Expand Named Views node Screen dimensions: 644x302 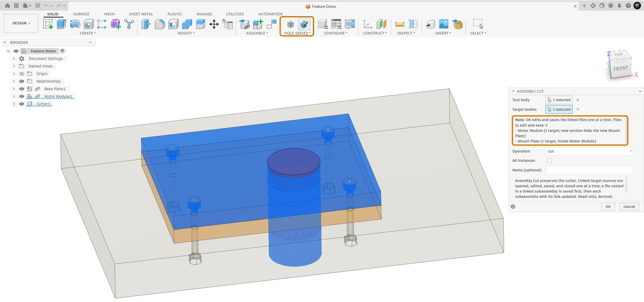[x=14, y=66]
